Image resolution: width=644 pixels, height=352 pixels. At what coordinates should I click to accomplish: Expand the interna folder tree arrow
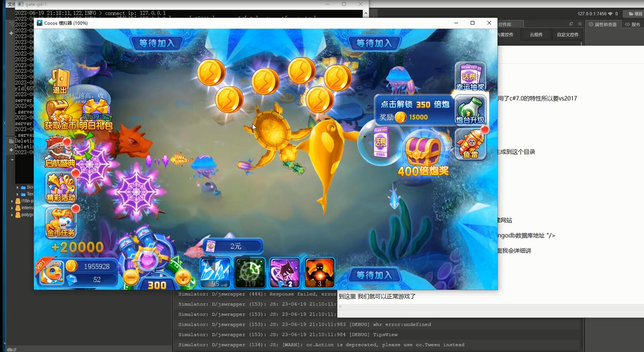[x=12, y=208]
